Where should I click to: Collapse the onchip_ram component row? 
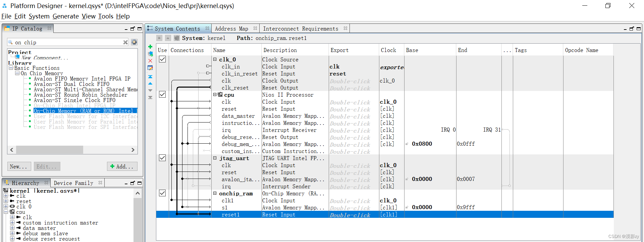[x=215, y=193]
